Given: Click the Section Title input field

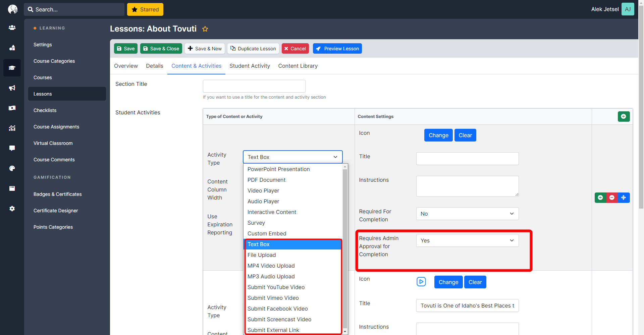Looking at the screenshot, I should (254, 86).
